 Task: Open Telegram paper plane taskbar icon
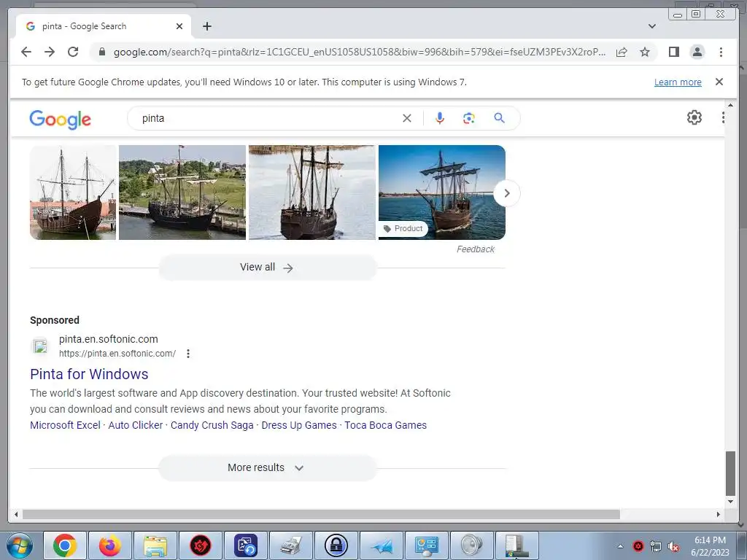tap(382, 545)
